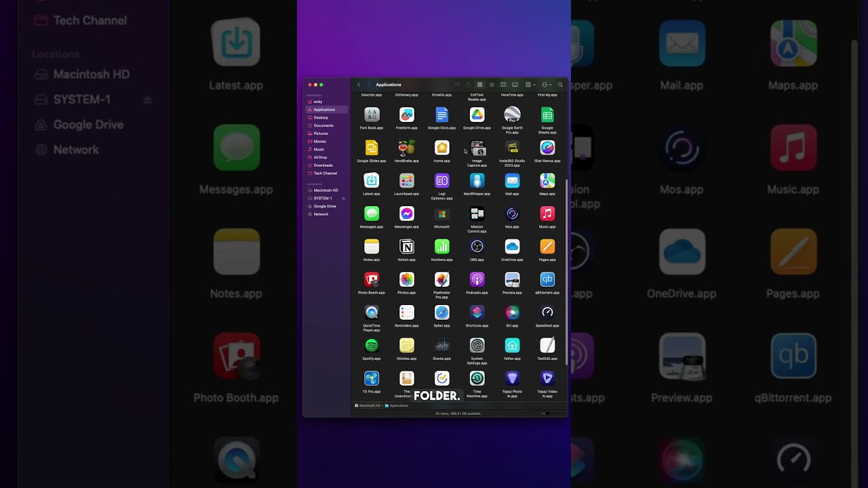
Task: Click the Finder vertical scrollbar
Action: click(x=566, y=272)
